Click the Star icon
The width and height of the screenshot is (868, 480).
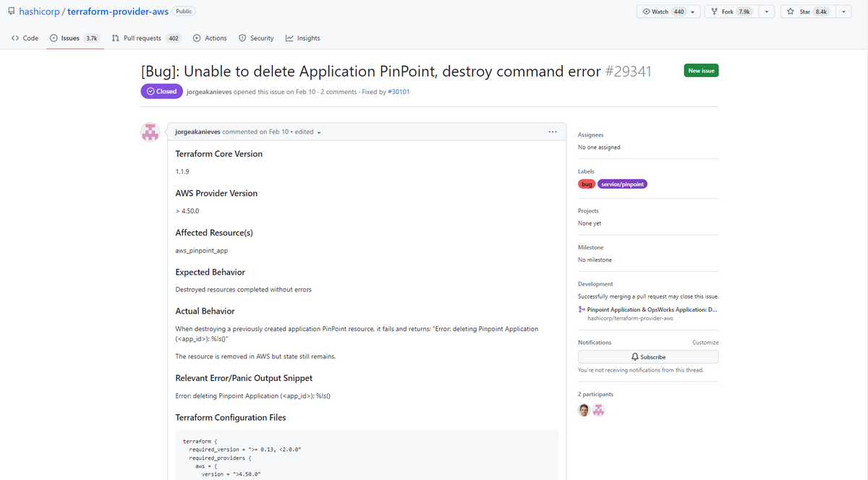click(791, 12)
